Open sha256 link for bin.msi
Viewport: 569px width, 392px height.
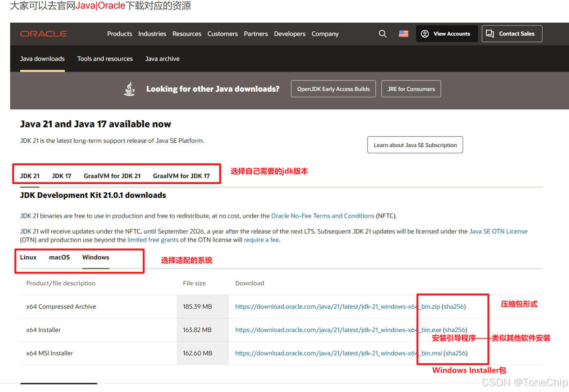[456, 353]
